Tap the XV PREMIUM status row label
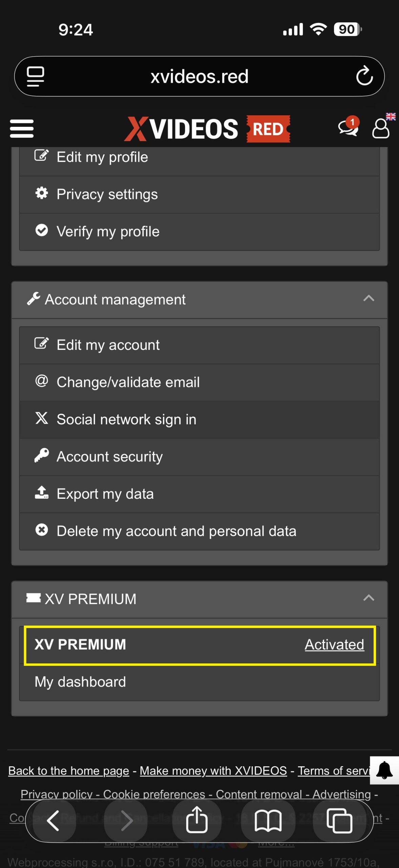This screenshot has height=868, width=399. coord(80,645)
